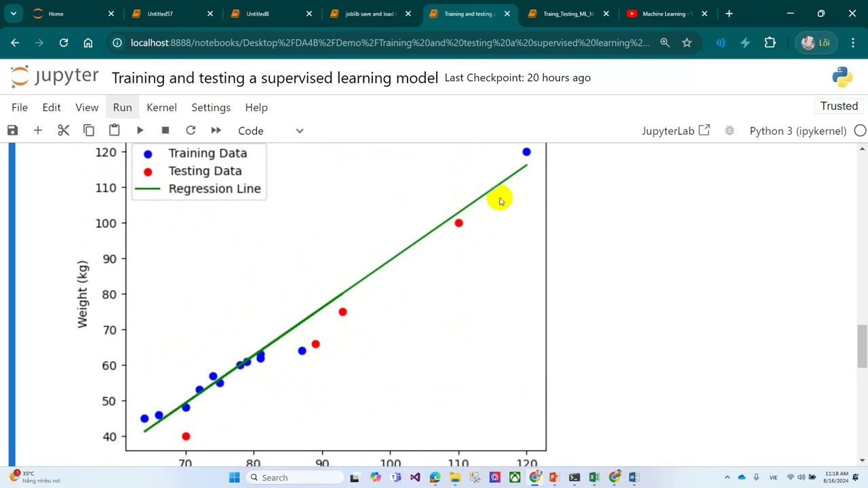Open the Edit menu
Image resolution: width=868 pixels, height=488 pixels.
(52, 107)
